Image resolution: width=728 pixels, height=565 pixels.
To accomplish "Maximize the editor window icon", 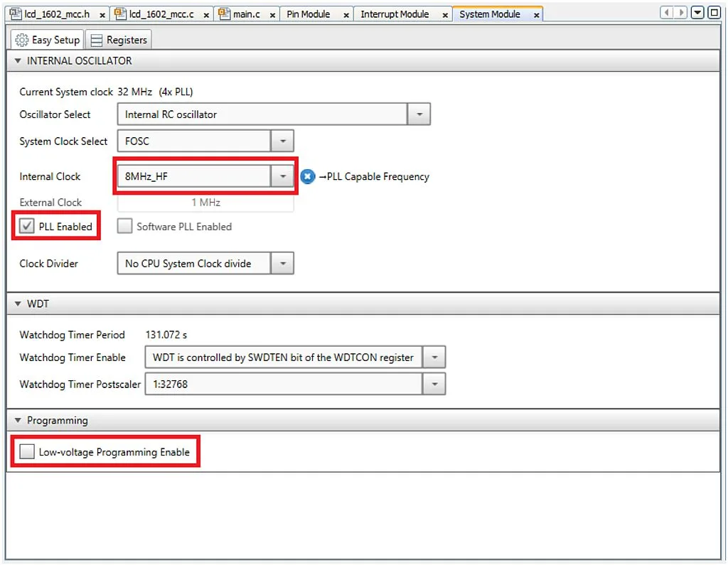I will pyautogui.click(x=714, y=13).
